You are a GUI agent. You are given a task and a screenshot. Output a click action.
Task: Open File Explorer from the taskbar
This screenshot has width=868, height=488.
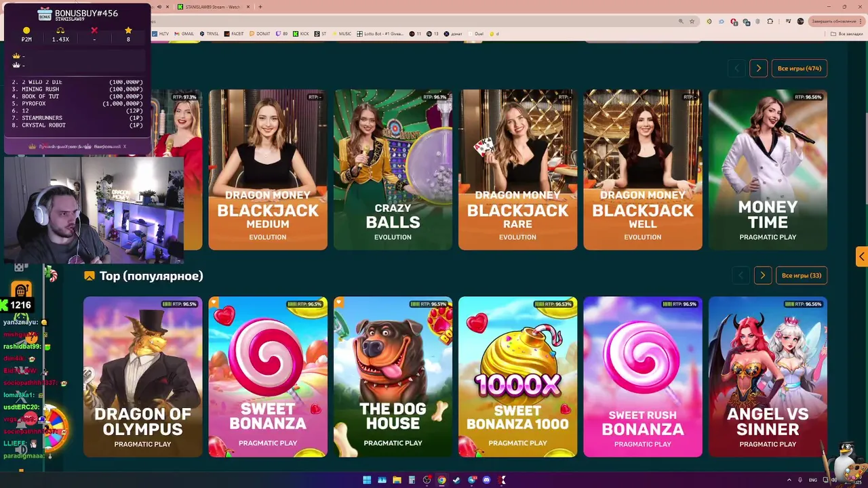(x=397, y=480)
